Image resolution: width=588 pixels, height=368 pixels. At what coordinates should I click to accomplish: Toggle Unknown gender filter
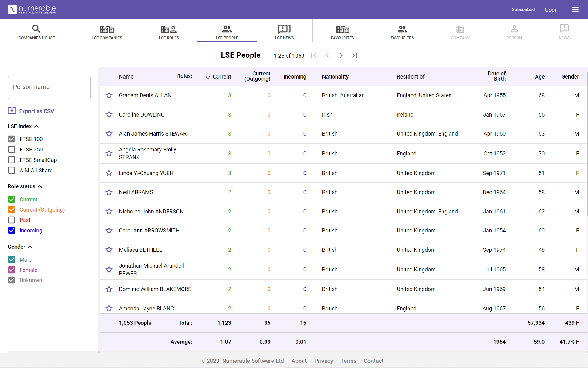click(12, 280)
